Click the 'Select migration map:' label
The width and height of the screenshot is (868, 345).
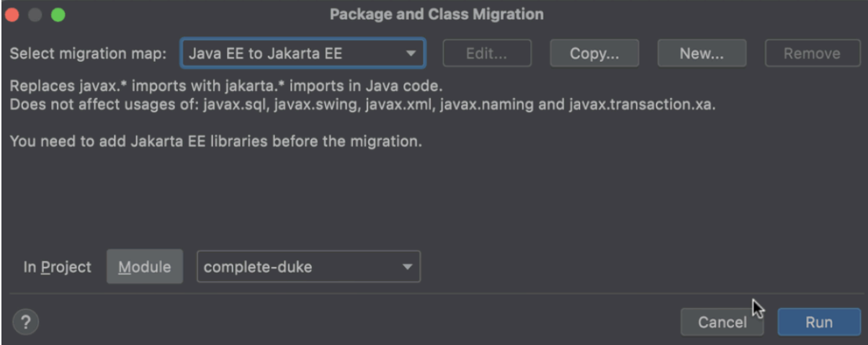(89, 54)
